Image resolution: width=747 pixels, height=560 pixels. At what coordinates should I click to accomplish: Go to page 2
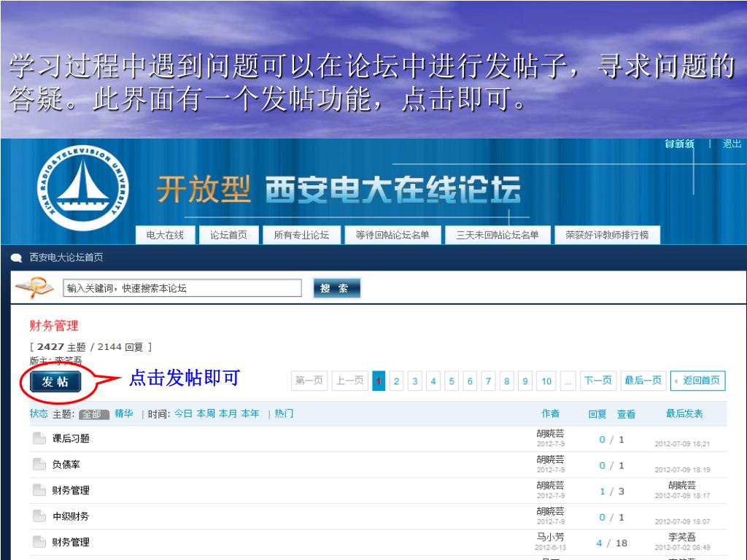click(396, 381)
